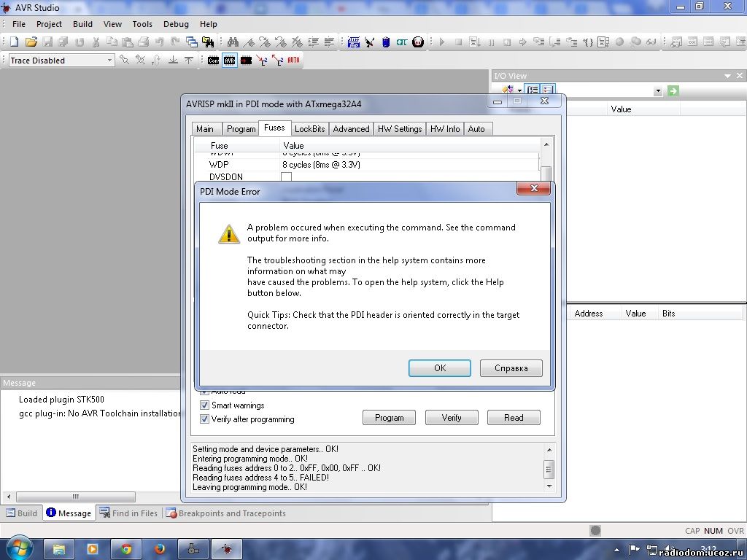Click the WDP fuse value '8 cycles (8ms @ 3.3V)'
This screenshot has width=747, height=560.
321,165
